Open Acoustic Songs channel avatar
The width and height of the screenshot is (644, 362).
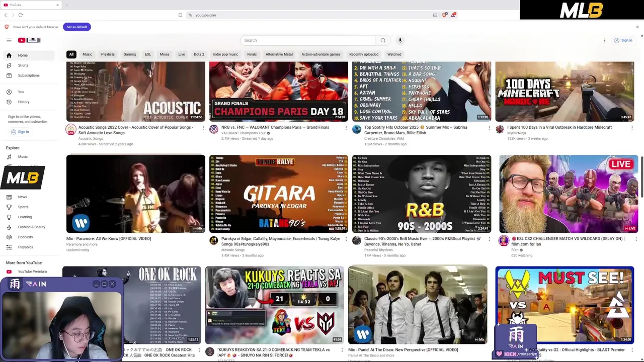[71, 129]
